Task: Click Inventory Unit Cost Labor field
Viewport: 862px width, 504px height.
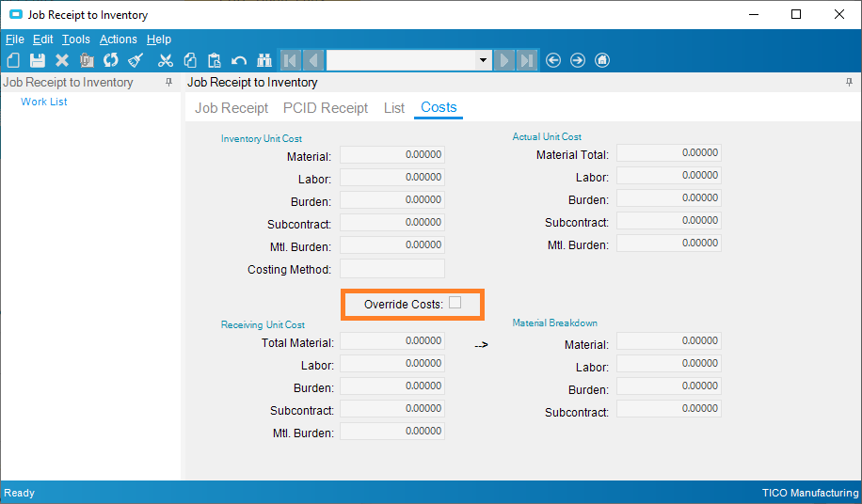Action: pyautogui.click(x=392, y=178)
